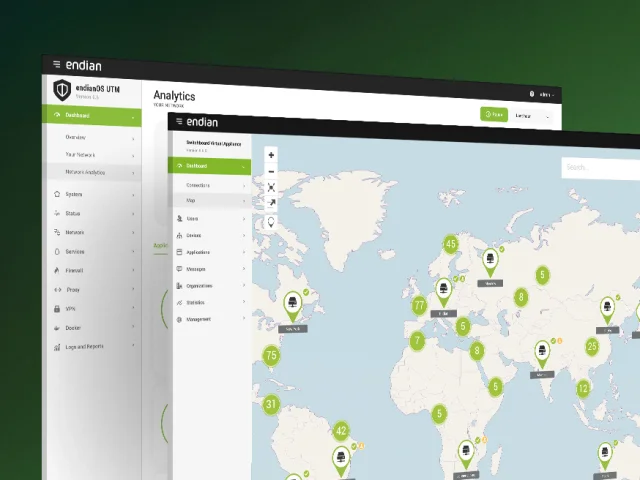Select the gateway marker over Russia
Viewport: 640px width, 480px height.
490,261
